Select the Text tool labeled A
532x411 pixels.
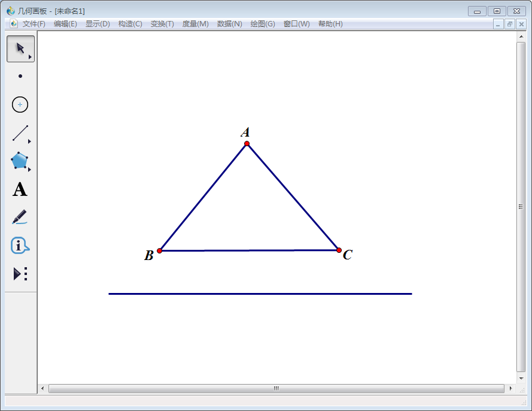point(20,189)
